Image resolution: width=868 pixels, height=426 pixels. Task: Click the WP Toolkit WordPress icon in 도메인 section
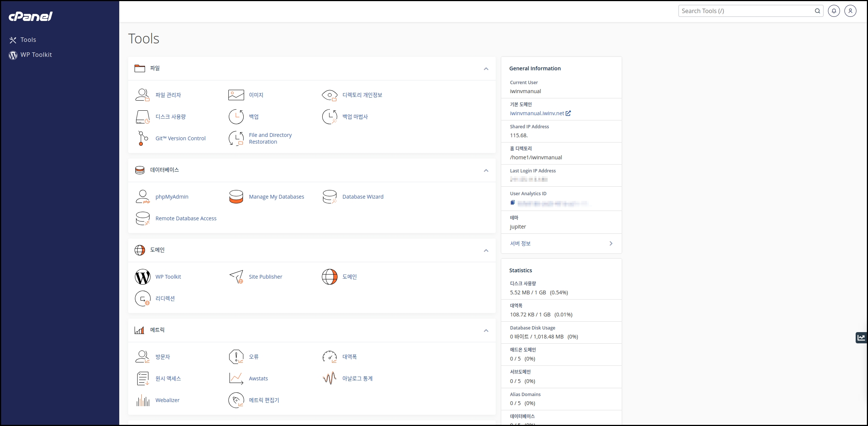[142, 277]
